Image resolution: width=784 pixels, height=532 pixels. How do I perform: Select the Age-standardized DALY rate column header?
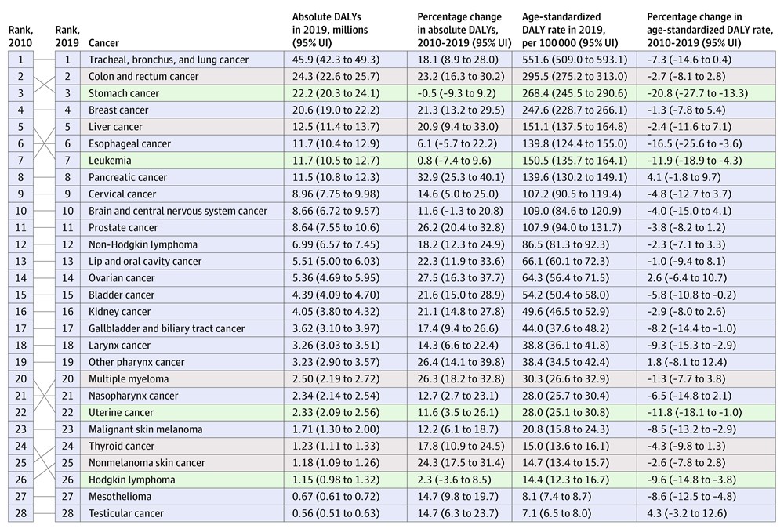pos(570,30)
